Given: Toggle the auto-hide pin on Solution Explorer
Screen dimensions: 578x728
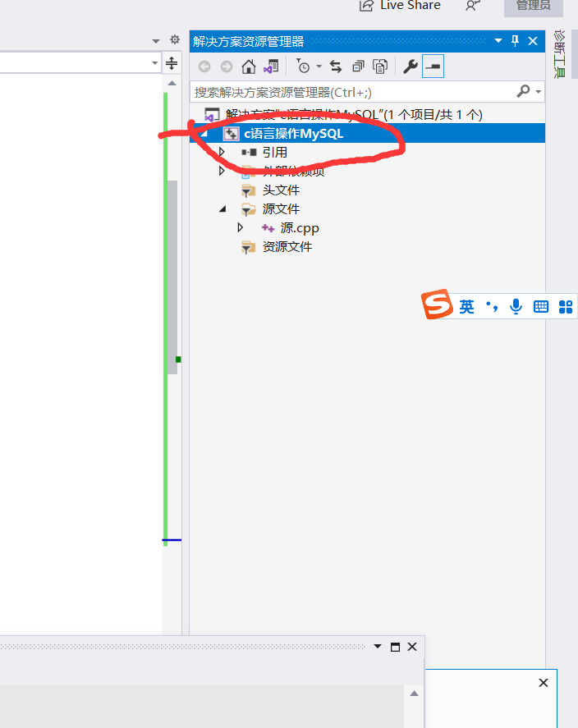Looking at the screenshot, I should 515,41.
